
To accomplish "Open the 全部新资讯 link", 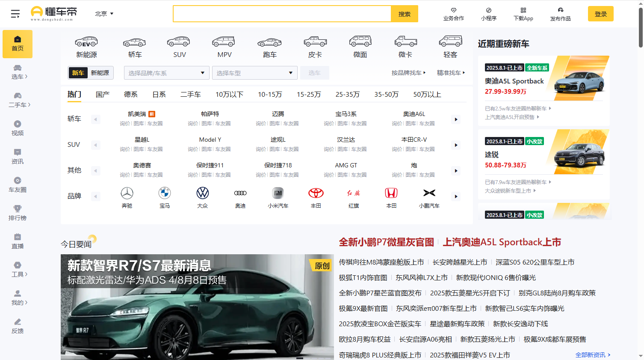I will tap(593, 355).
